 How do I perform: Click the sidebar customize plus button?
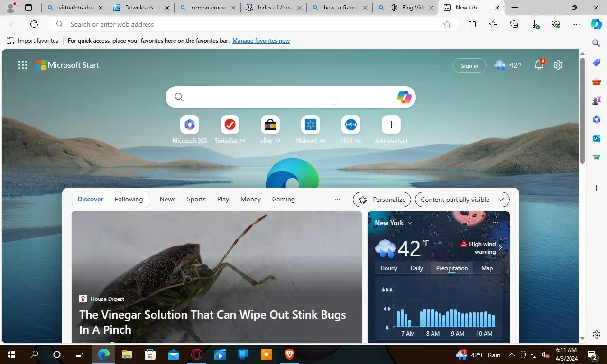pos(597,188)
